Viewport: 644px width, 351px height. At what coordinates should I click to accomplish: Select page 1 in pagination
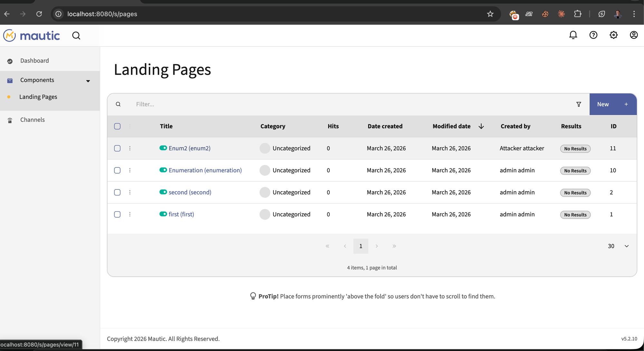click(361, 246)
